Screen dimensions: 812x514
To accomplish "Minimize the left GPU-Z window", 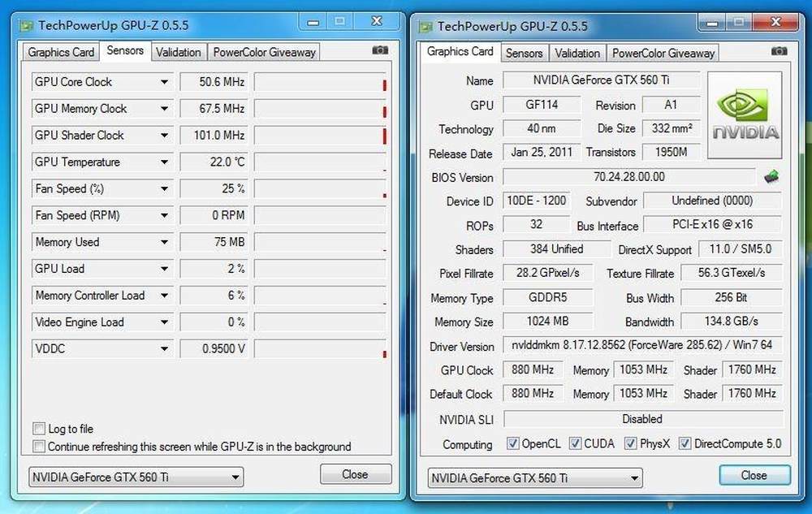I will (x=313, y=22).
